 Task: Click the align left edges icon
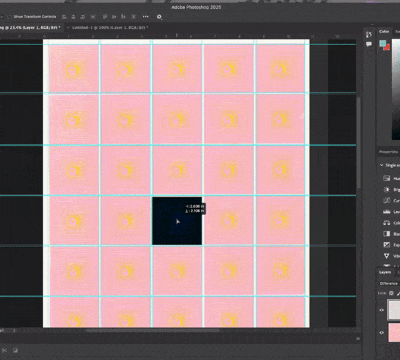click(64, 16)
